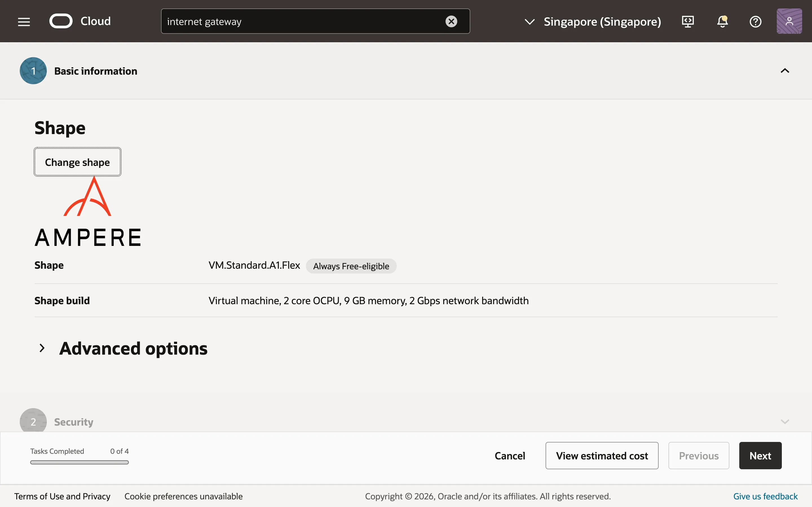Click Next to proceed
The image size is (812, 507).
coord(760,455)
